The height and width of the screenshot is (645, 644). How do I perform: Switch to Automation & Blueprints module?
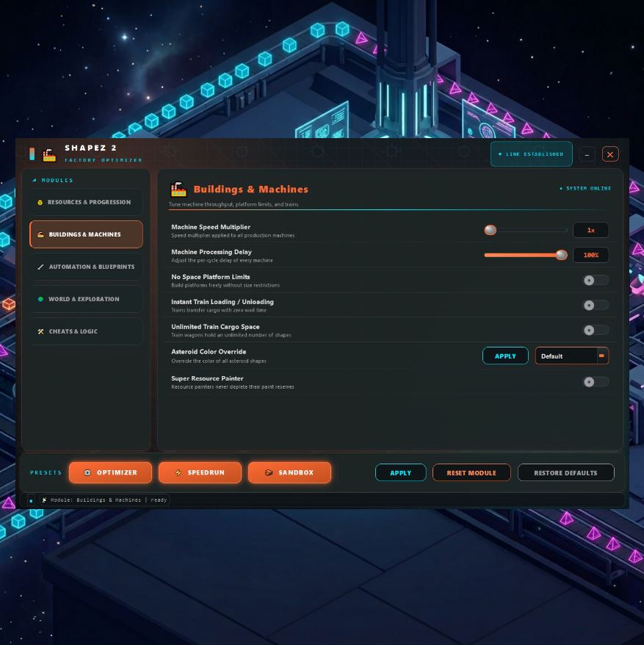[86, 267]
